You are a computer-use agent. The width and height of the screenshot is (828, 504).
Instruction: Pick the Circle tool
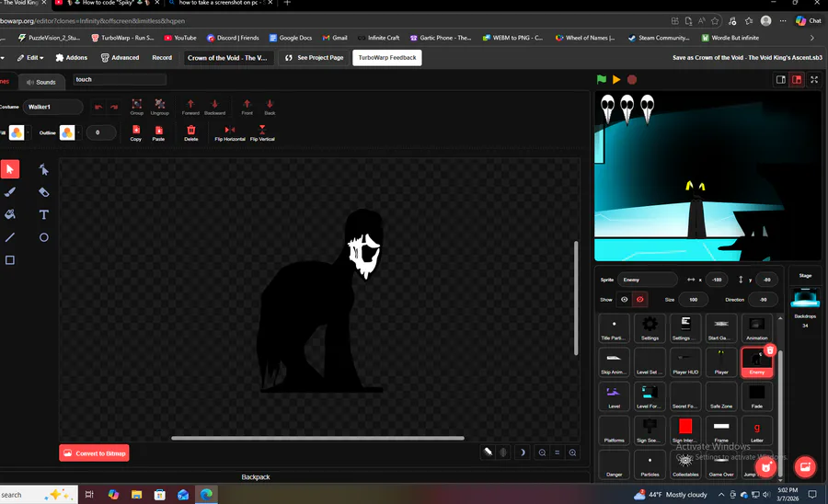click(44, 237)
